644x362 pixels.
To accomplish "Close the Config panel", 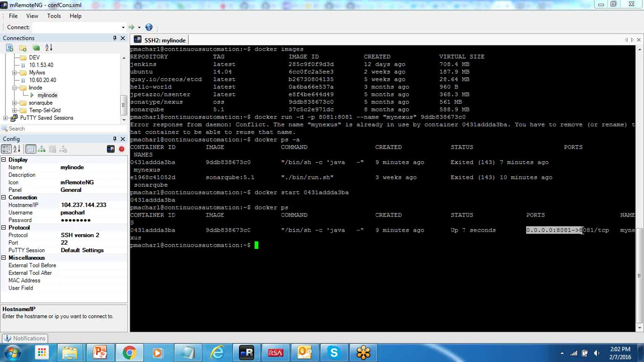I will [123, 139].
